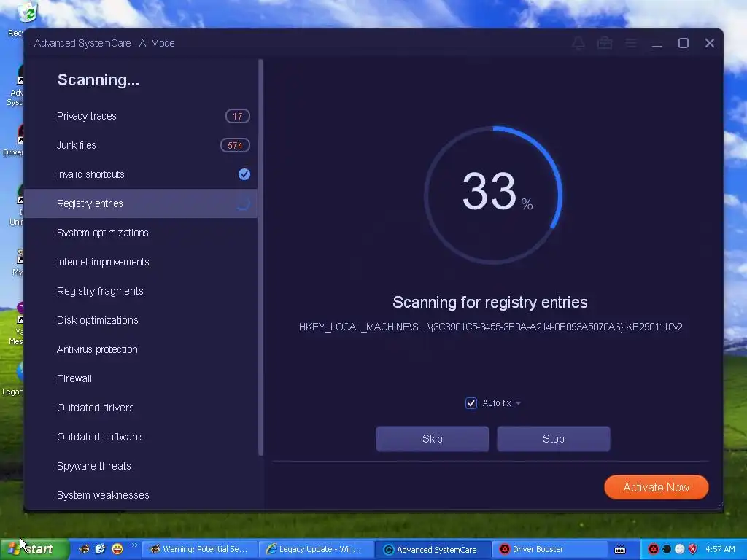The width and height of the screenshot is (747, 560).
Task: Click Registry fragments item
Action: coord(141,291)
